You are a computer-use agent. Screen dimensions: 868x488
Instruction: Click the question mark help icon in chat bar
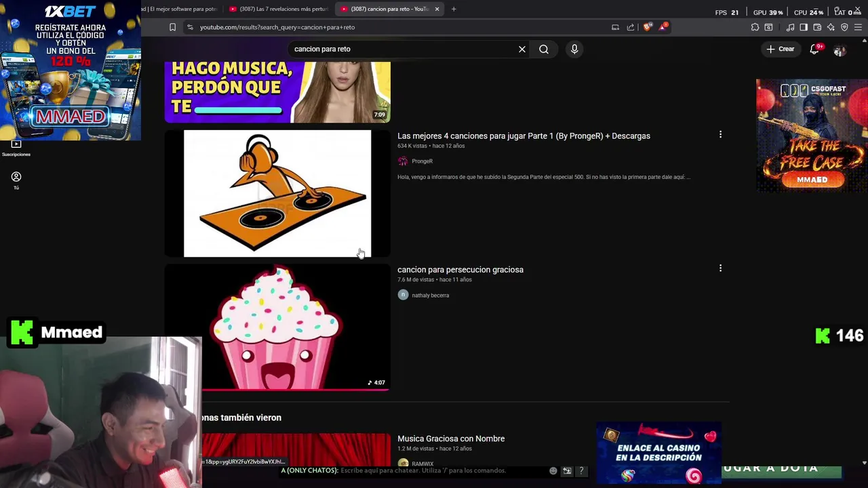581,470
